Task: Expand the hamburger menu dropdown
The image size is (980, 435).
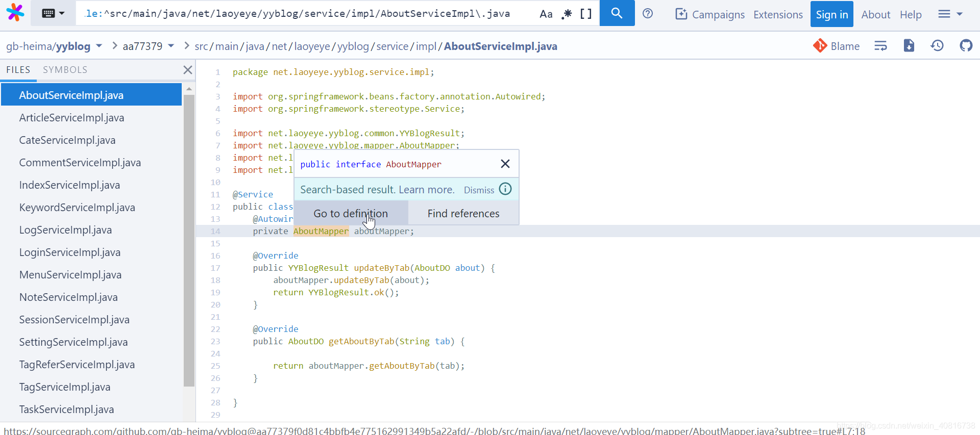Action: [x=950, y=14]
